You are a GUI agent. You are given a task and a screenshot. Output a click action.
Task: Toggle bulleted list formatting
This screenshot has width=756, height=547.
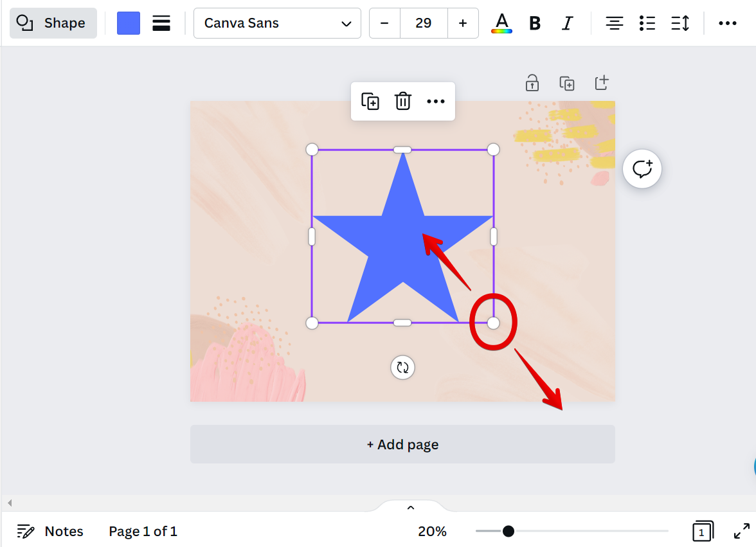click(647, 23)
